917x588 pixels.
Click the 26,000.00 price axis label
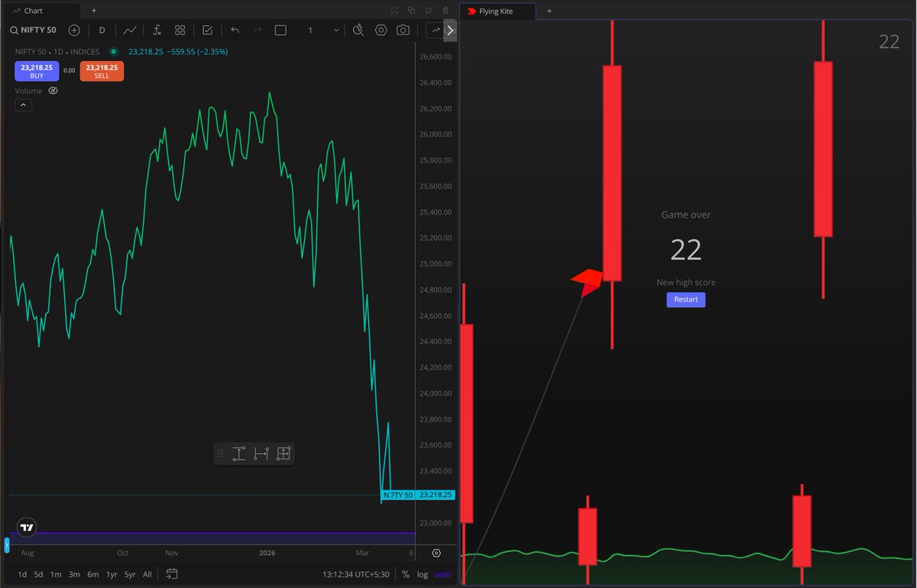pyautogui.click(x=436, y=134)
